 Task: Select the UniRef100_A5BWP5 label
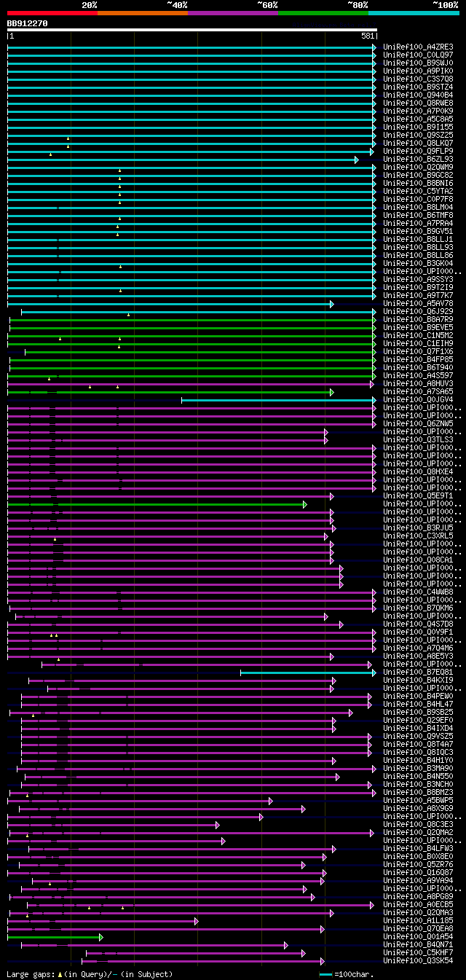coord(418,800)
